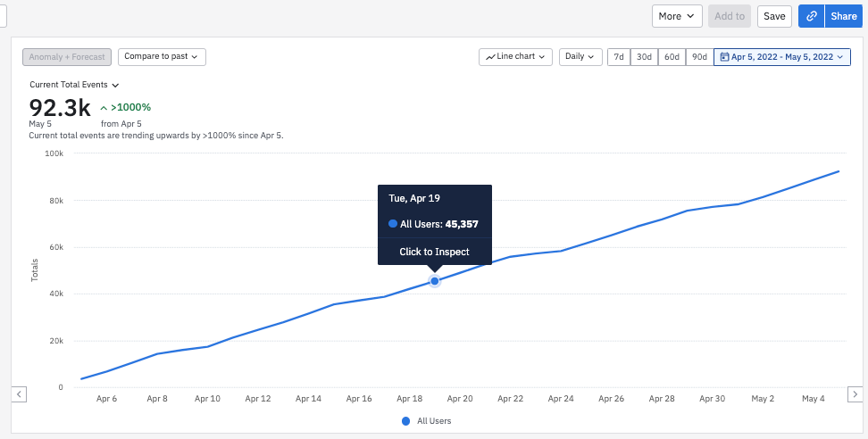Click the copy link icon button
The height and width of the screenshot is (439, 868).
(812, 16)
